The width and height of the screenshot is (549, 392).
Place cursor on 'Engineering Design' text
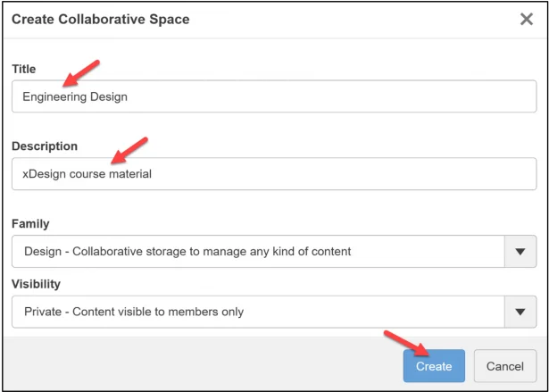point(75,96)
